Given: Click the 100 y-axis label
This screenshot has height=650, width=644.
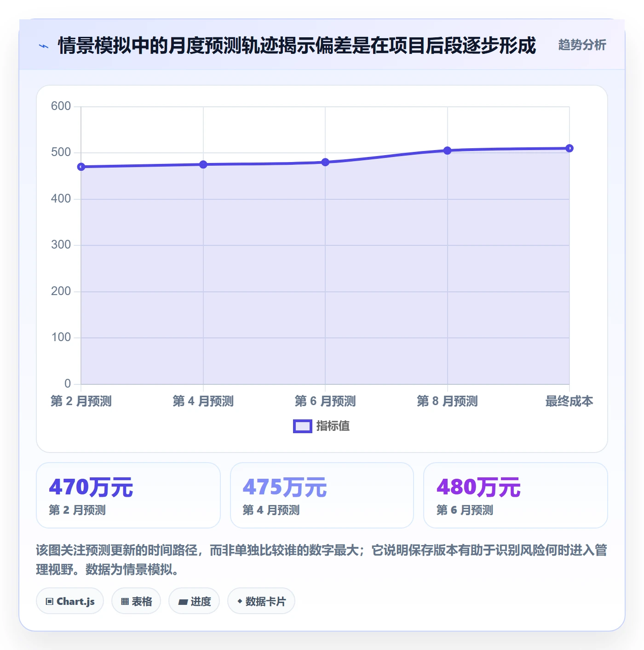Looking at the screenshot, I should pyautogui.click(x=61, y=337).
